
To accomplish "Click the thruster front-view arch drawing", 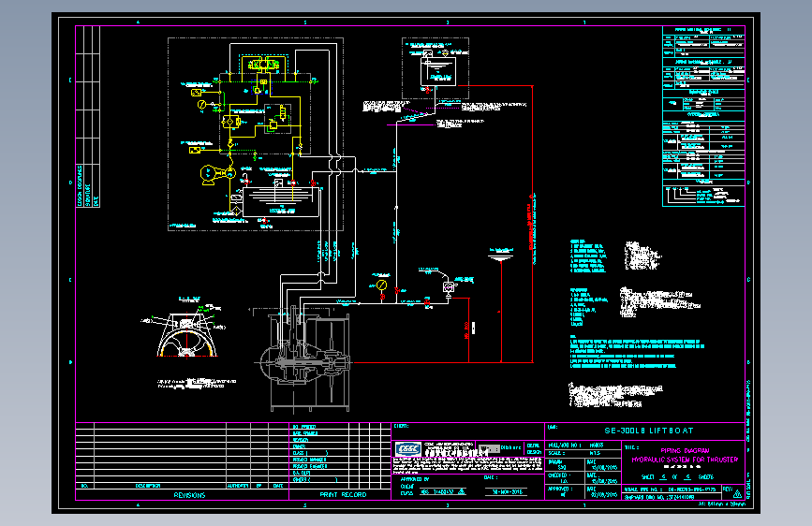I will (x=187, y=334).
